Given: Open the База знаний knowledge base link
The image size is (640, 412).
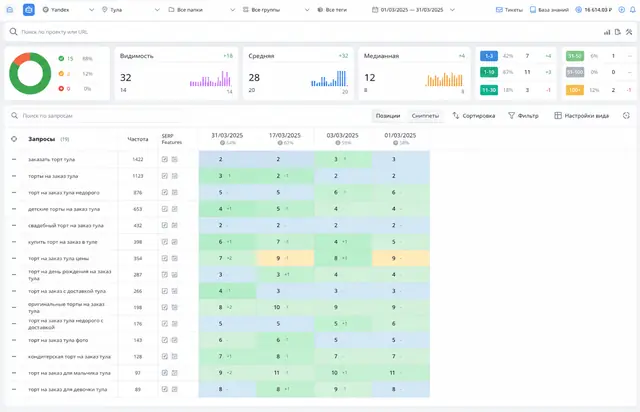Looking at the screenshot, I should tap(549, 10).
